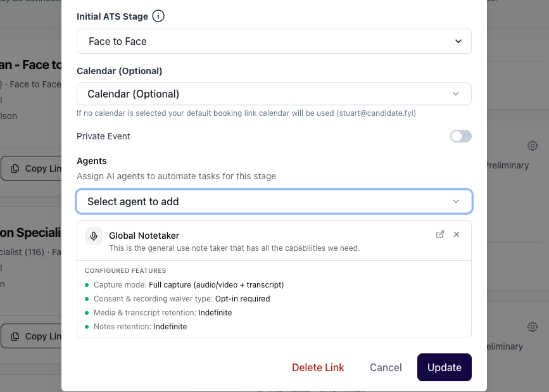Click the Private Event label
The width and height of the screenshot is (549, 392).
click(x=103, y=136)
